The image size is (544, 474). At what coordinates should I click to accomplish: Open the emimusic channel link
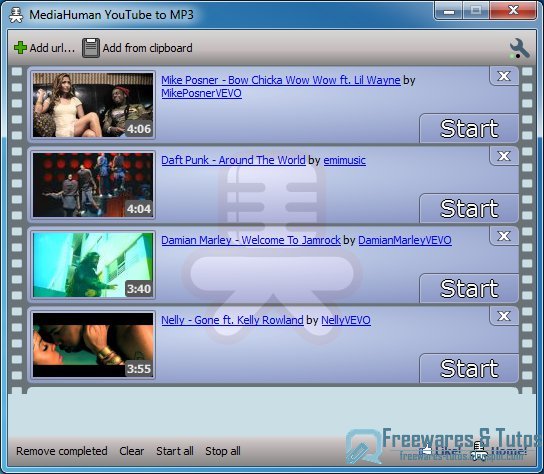(345, 160)
